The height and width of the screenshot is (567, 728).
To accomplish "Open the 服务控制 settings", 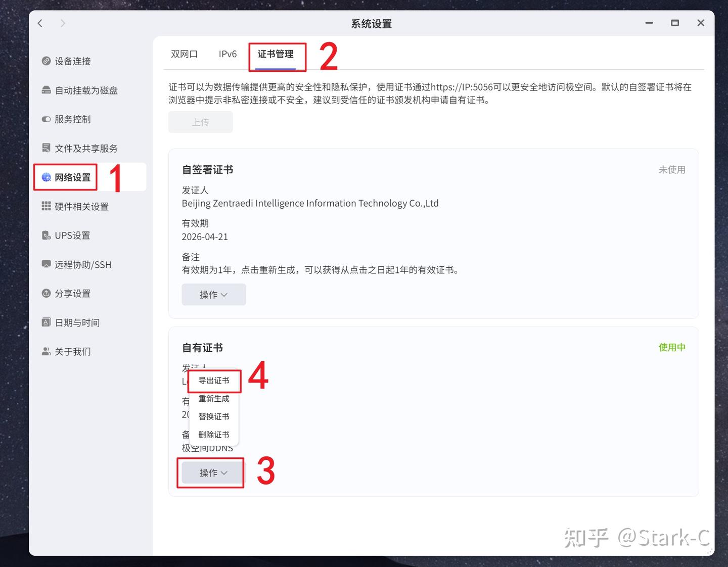I will [x=73, y=119].
